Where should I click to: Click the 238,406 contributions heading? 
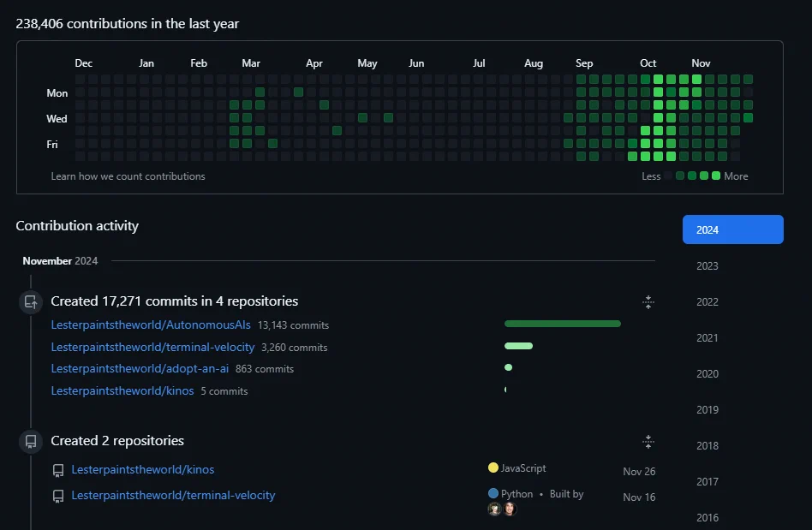tap(128, 24)
